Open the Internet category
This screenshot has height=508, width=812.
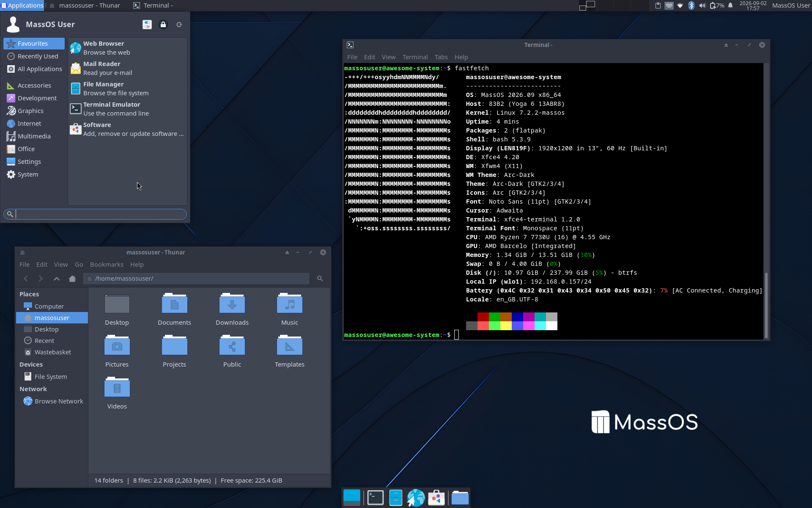34,124
